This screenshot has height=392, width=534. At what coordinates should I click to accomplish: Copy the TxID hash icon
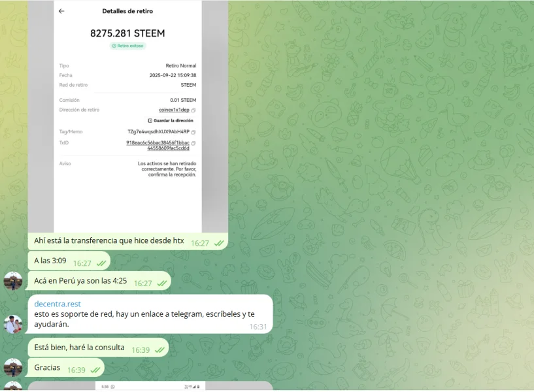coord(193,143)
